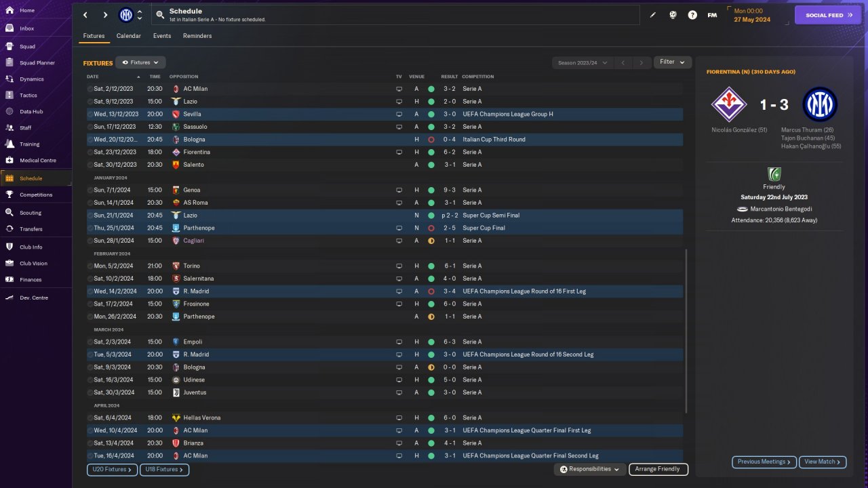Go to the next season arrow
868x488 pixels.
(x=642, y=62)
